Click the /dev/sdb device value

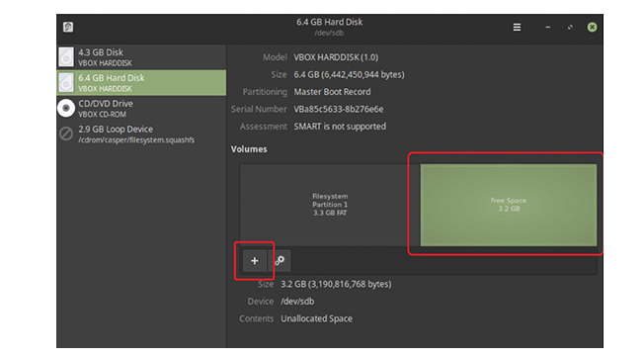tap(297, 302)
